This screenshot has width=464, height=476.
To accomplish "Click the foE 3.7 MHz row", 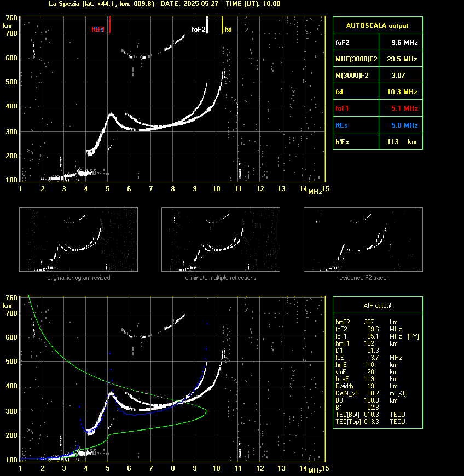I will coord(368,358).
